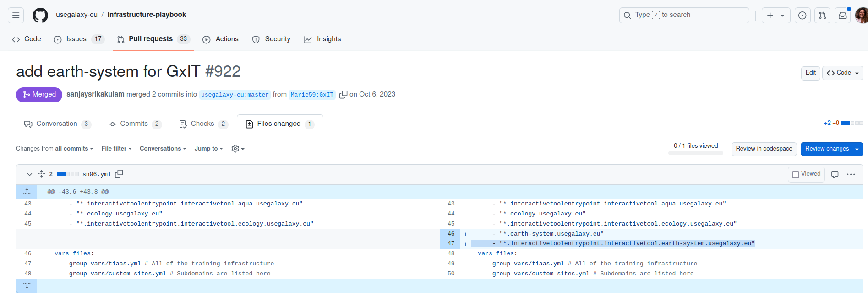Go to GitHub homepage logo
This screenshot has width=868, height=296.
[x=40, y=15]
